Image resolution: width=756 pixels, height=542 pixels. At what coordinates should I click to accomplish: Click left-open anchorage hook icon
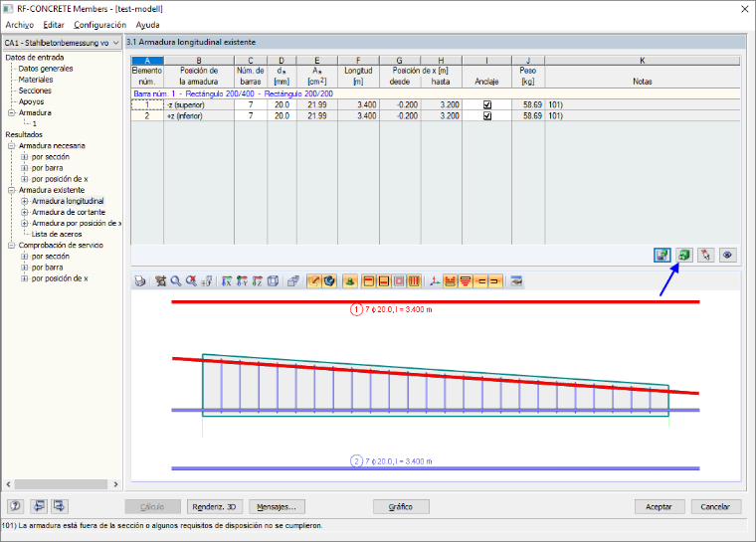[480, 281]
